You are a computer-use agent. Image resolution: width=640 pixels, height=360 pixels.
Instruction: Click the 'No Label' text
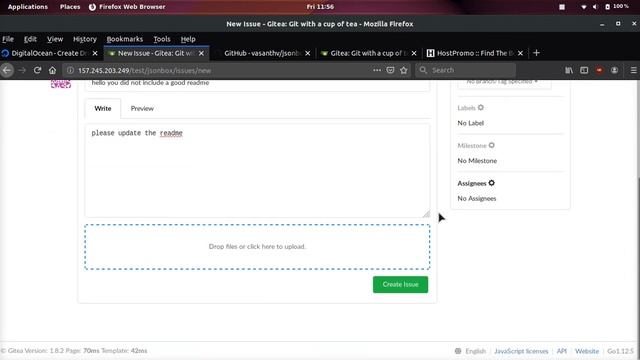pos(471,123)
